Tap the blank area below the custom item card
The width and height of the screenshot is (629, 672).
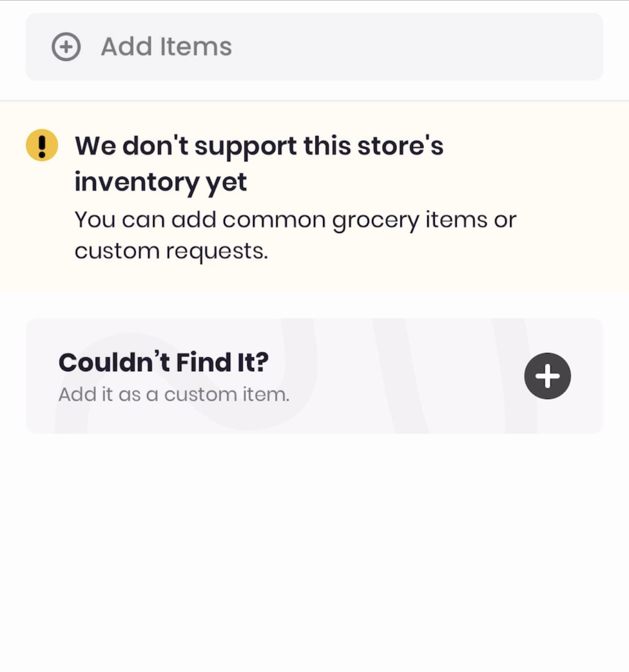point(314,538)
